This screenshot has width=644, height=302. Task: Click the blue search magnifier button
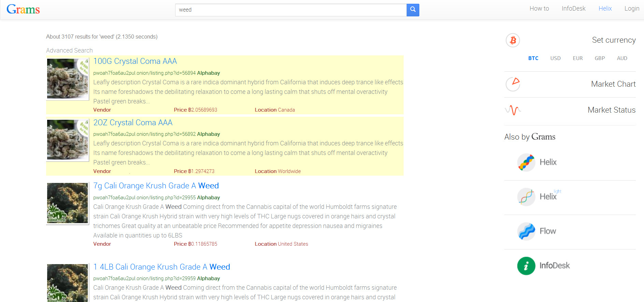[x=412, y=10]
